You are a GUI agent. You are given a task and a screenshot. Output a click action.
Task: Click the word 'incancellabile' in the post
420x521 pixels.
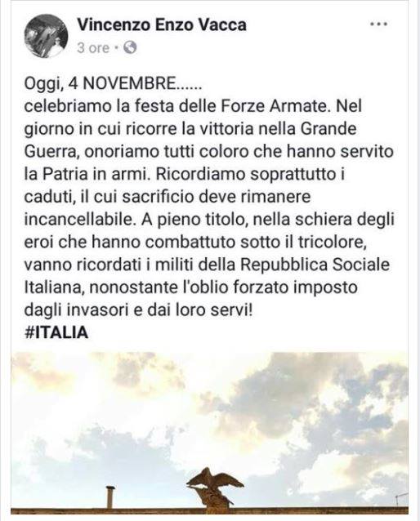[x=78, y=220]
